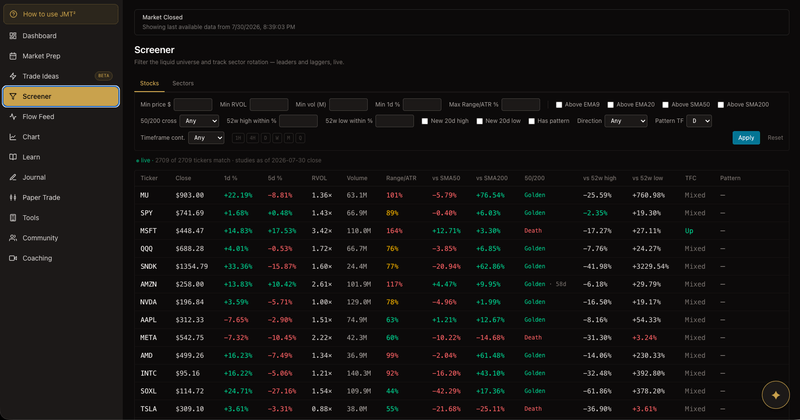Viewport: 800px width, 420px height.
Task: Select the SOXL ticker
Action: (x=148, y=391)
